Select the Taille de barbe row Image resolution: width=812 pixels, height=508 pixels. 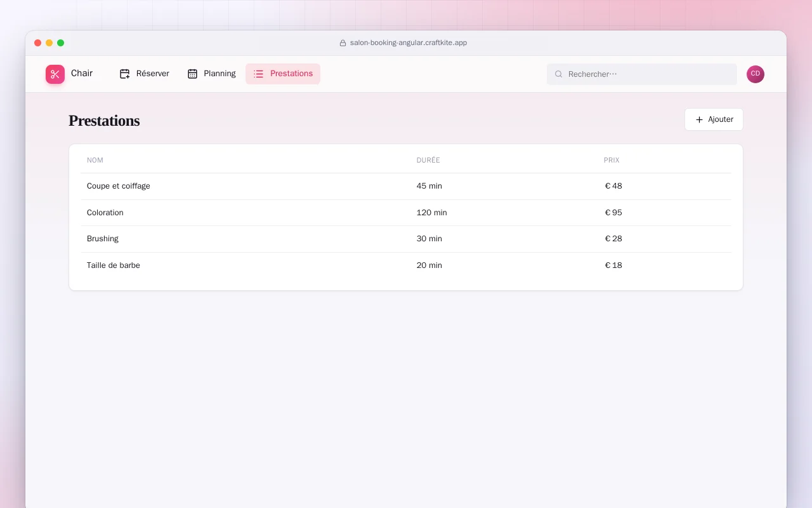pyautogui.click(x=406, y=265)
